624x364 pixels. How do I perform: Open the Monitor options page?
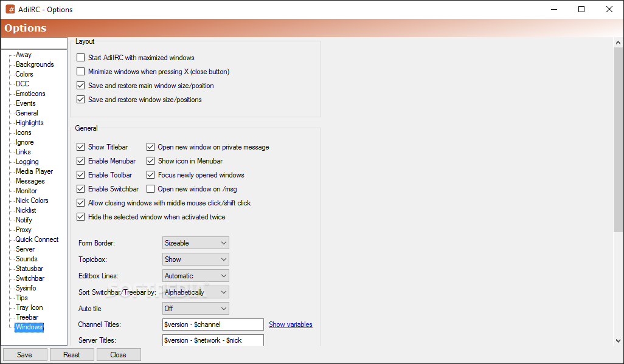coord(26,191)
